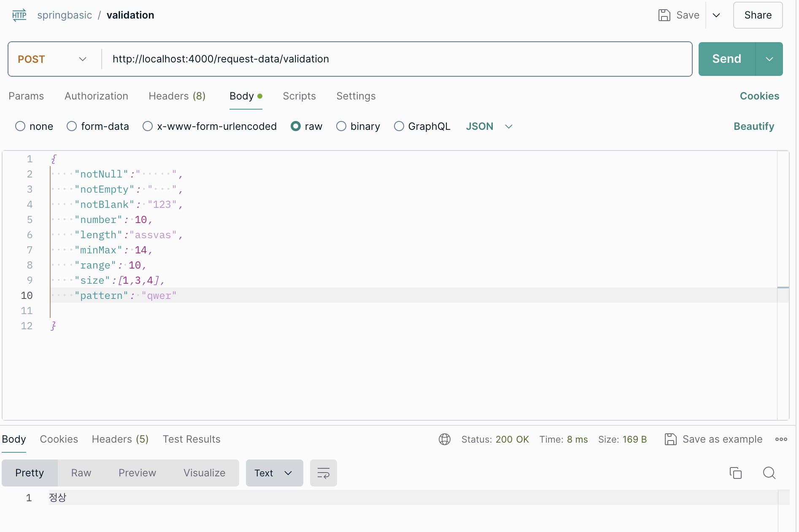
Task: Open the request Headers (8) tab
Action: click(177, 96)
